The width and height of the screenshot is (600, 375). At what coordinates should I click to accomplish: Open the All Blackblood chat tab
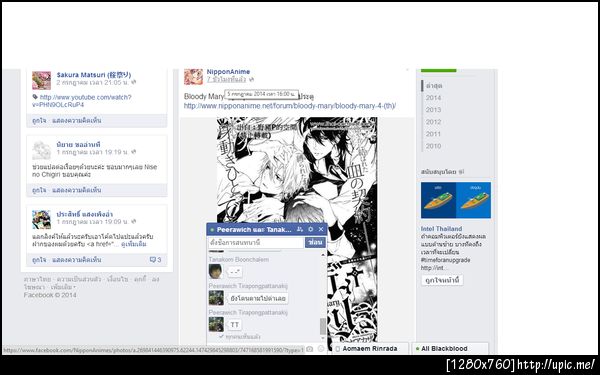[450, 349]
